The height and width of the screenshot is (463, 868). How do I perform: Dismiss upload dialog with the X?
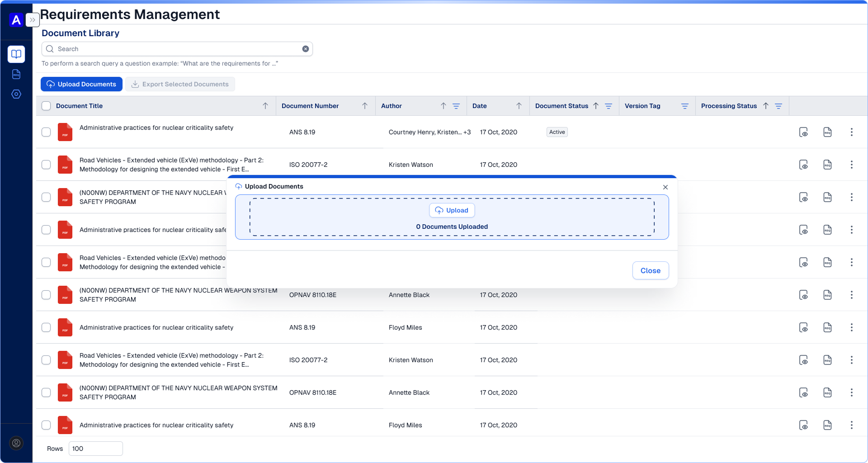[665, 187]
